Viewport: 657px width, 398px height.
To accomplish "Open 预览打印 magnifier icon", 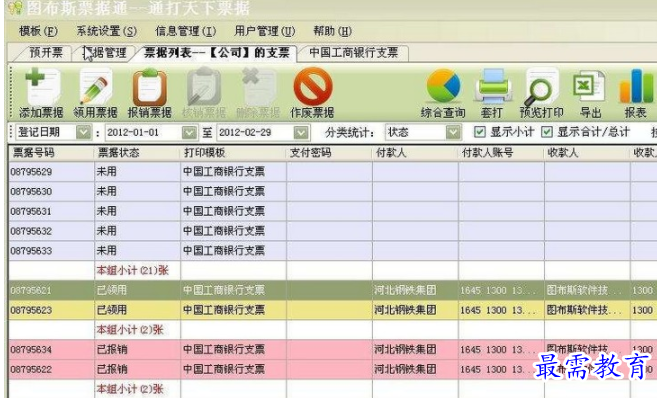I will click(x=541, y=86).
